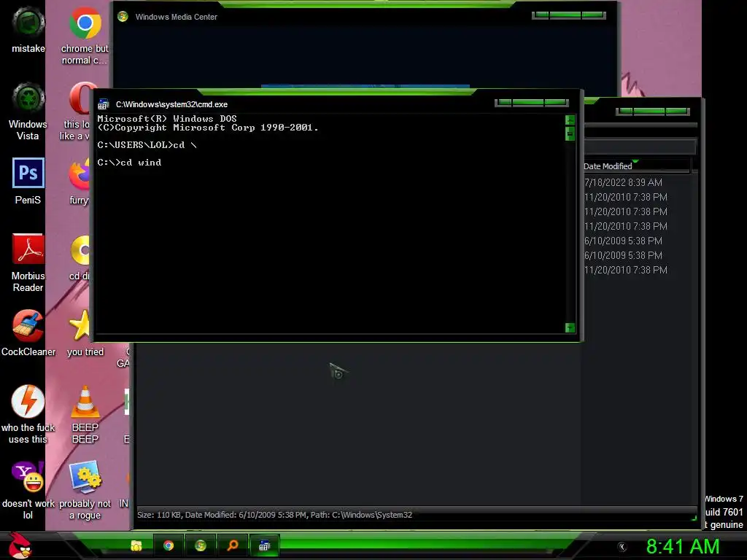Viewport: 747px width, 560px height.
Task: Switch to the cmd.exe taskbar button
Action: tap(264, 545)
